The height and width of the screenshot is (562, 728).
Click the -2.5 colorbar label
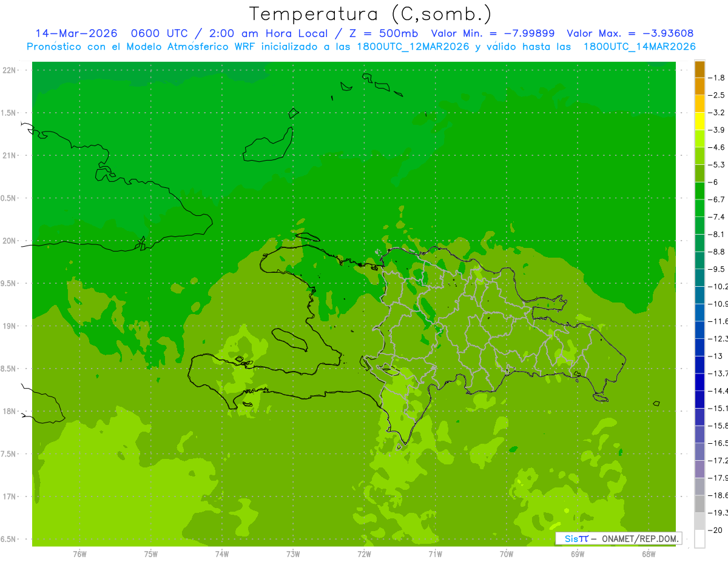click(717, 95)
